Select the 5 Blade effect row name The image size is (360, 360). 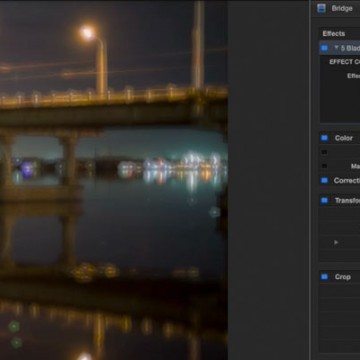click(x=350, y=48)
